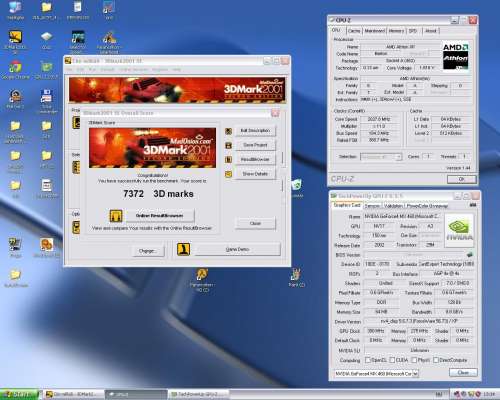Viewport: 500px width, 400px height.
Task: Close the 3DMark score dialog with Close button
Action: coord(255,223)
